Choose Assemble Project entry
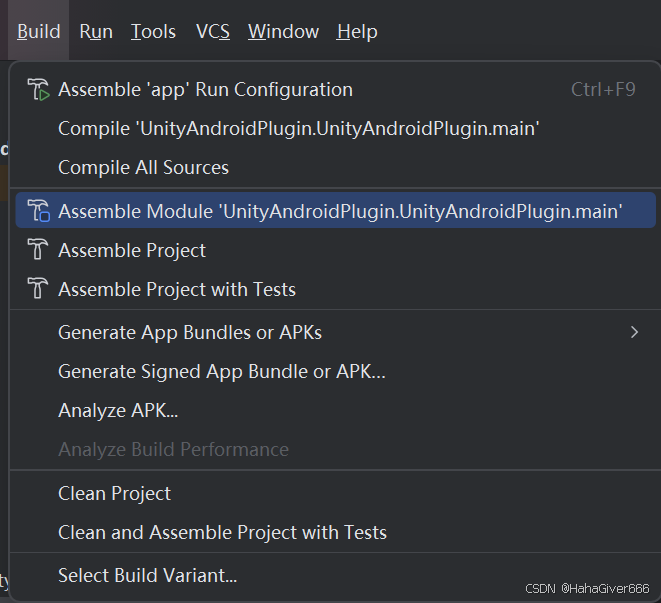Screen dimensions: 661x603 [336, 250]
